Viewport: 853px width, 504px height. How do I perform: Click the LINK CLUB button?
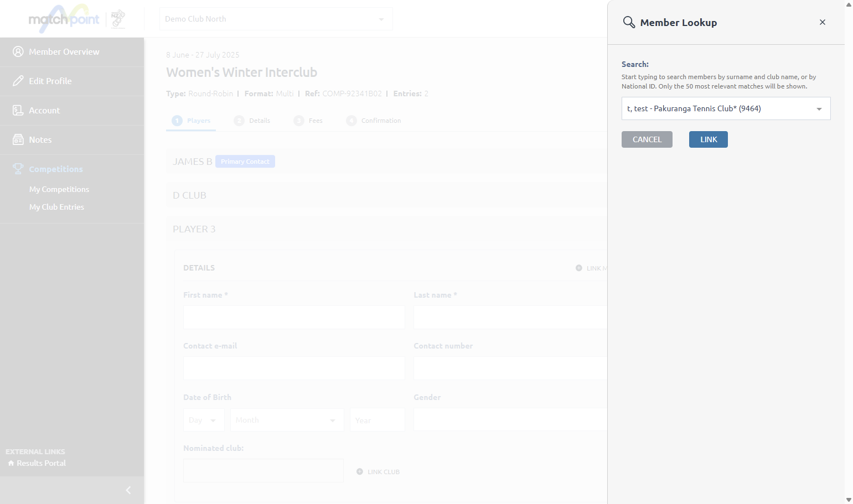tap(378, 472)
